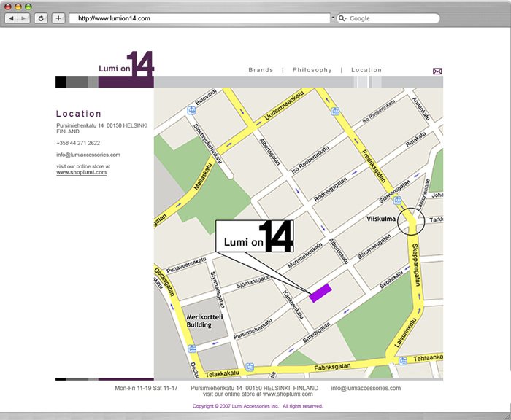Reload the page with the refresh button
Screen dimensions: 511x420
[x=41, y=18]
